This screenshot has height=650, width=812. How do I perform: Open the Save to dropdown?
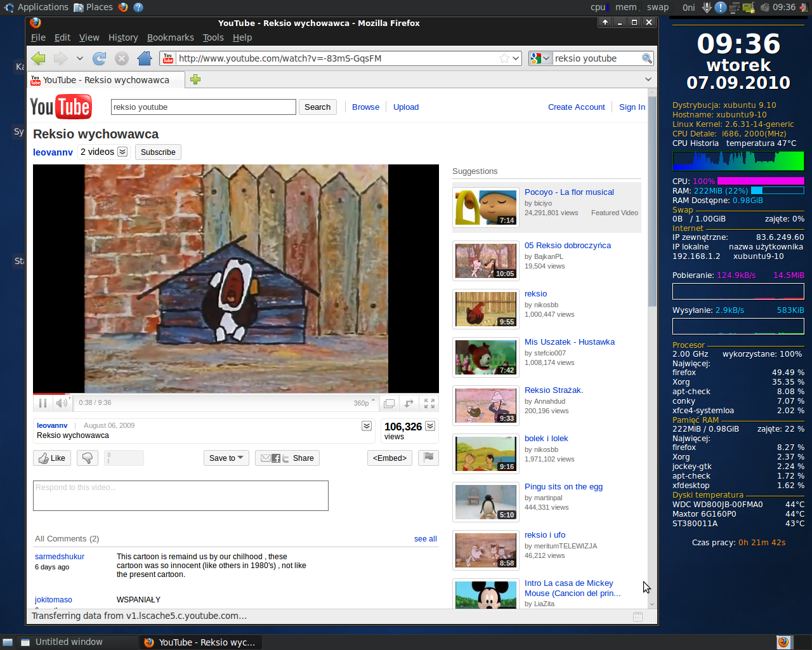tap(226, 458)
